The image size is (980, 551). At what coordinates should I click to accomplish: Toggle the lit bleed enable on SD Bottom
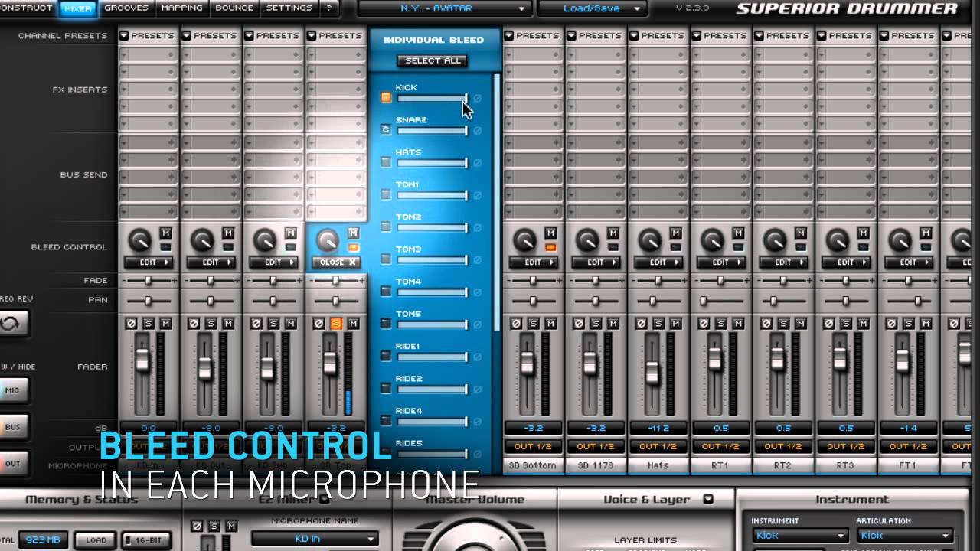tap(550, 247)
